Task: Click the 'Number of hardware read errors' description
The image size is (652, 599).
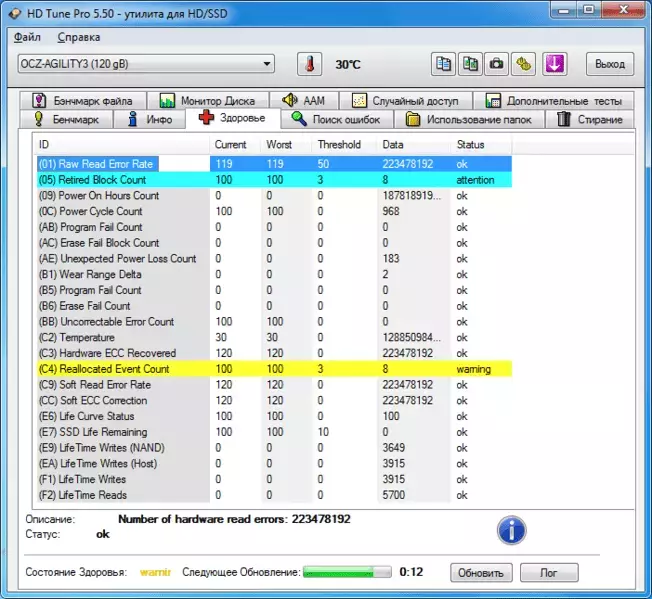Action: pos(235,519)
